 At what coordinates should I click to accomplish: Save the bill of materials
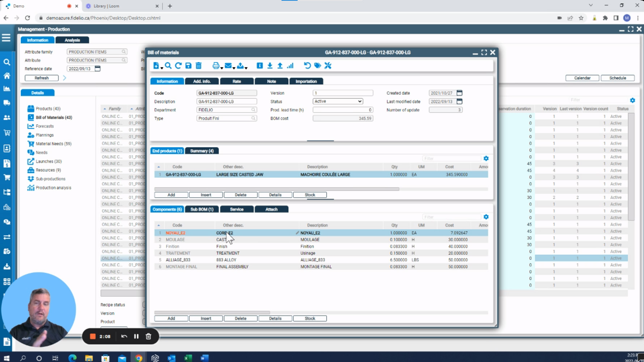coord(188,66)
